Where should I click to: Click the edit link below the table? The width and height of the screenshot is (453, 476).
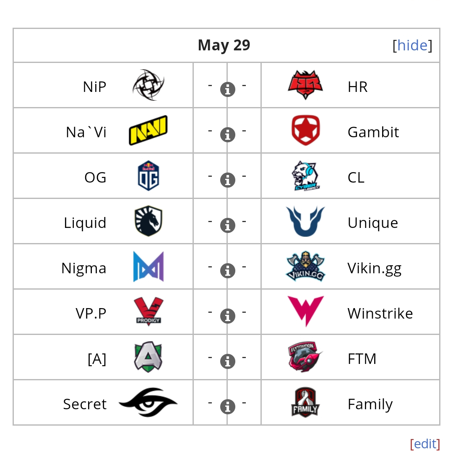click(x=425, y=444)
